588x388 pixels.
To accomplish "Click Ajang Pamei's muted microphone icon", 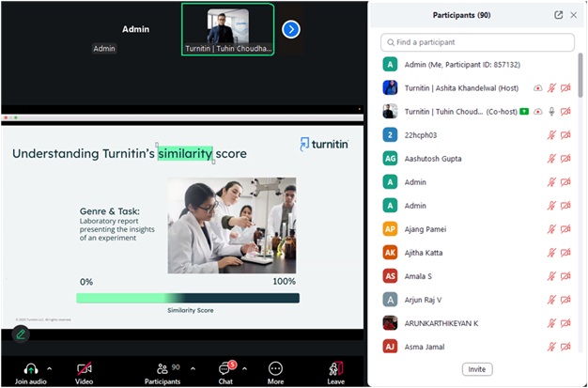I will pos(551,229).
